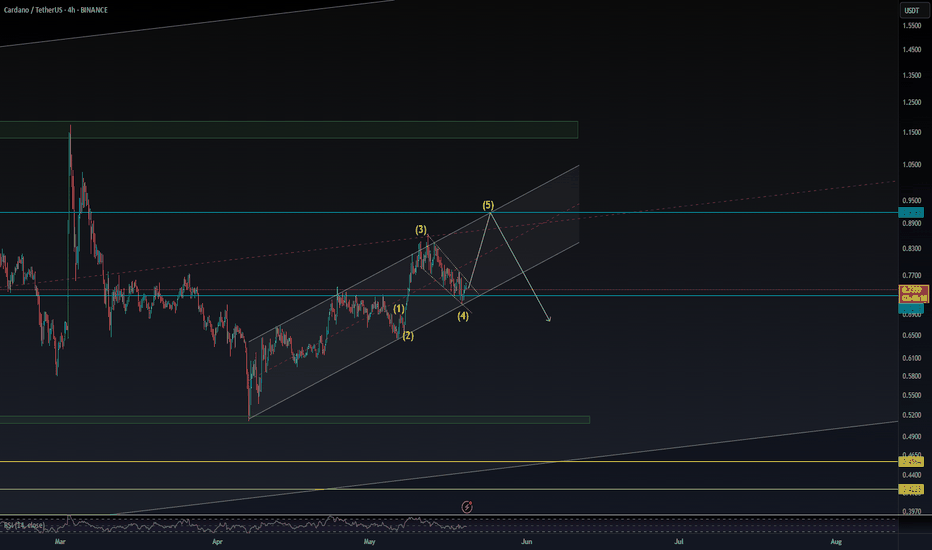Click the 0.4400 price axis value

click(912, 475)
